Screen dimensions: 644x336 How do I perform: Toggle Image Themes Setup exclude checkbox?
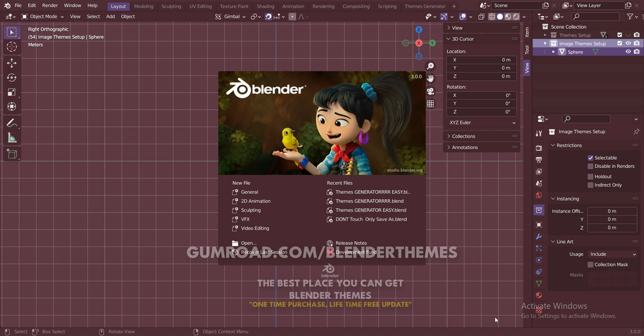click(620, 44)
